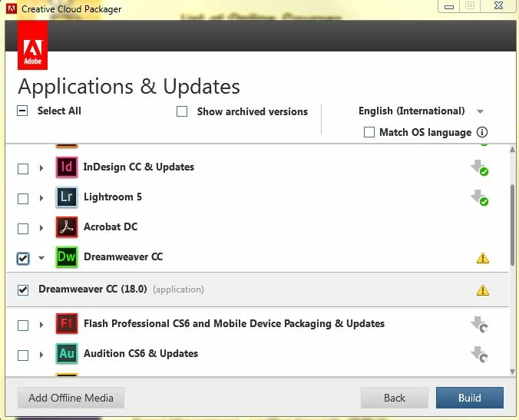Click the Audition Au app icon

(67, 353)
